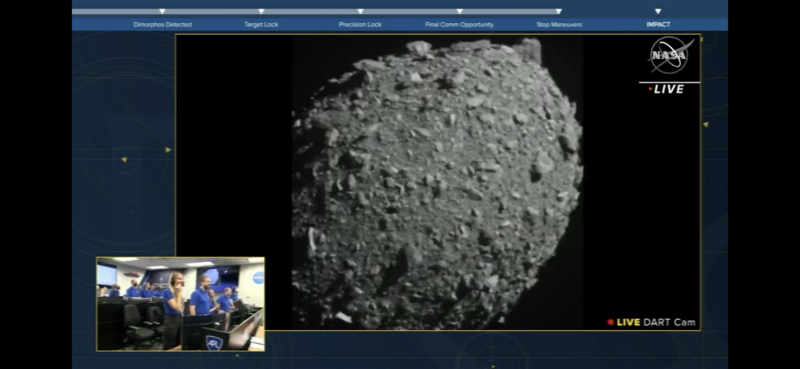Click the Stop Maneuvers timeline marker
The image size is (800, 369).
(x=559, y=11)
